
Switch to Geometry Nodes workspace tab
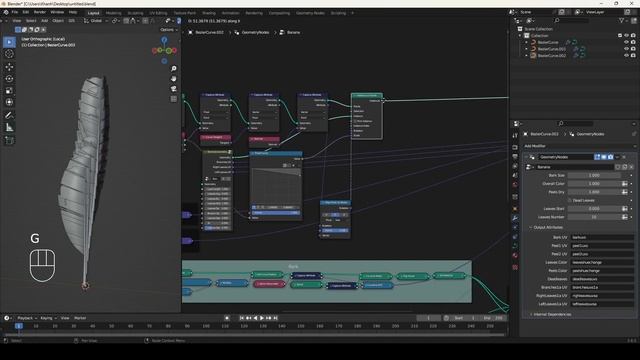tap(310, 13)
